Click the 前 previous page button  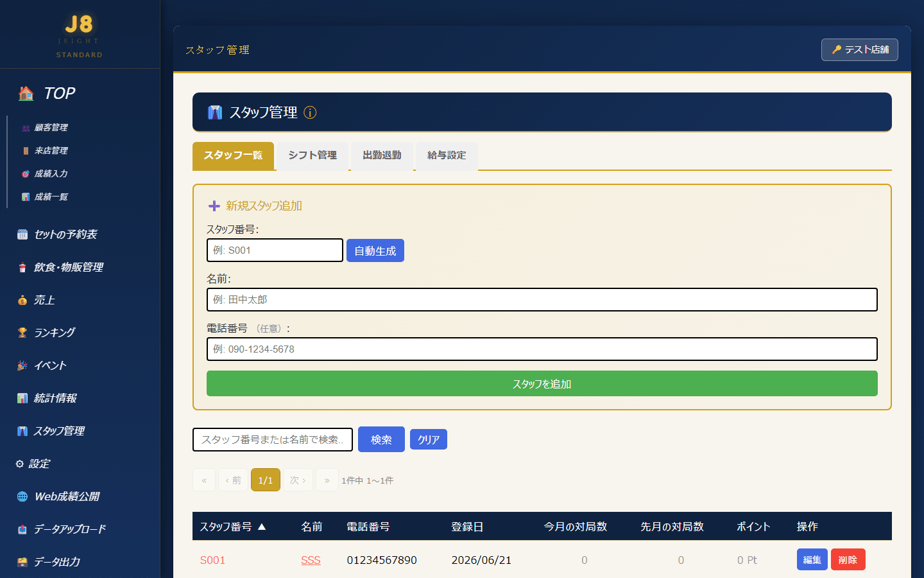(233, 480)
